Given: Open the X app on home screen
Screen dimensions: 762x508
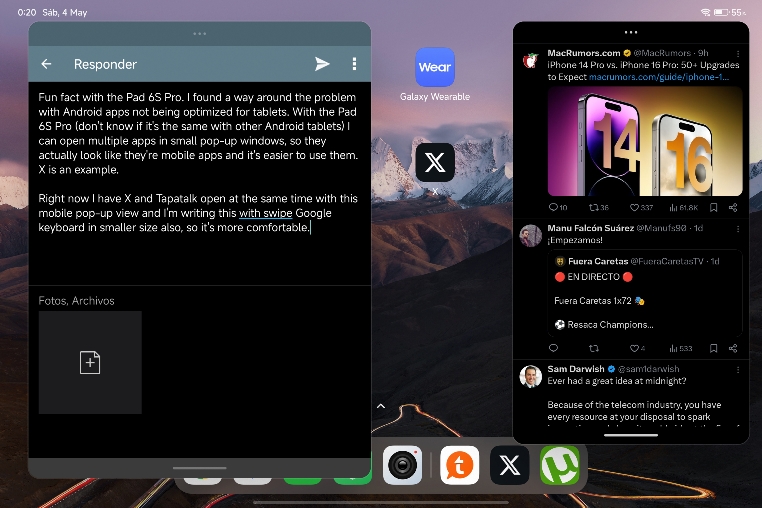Looking at the screenshot, I should pos(435,162).
